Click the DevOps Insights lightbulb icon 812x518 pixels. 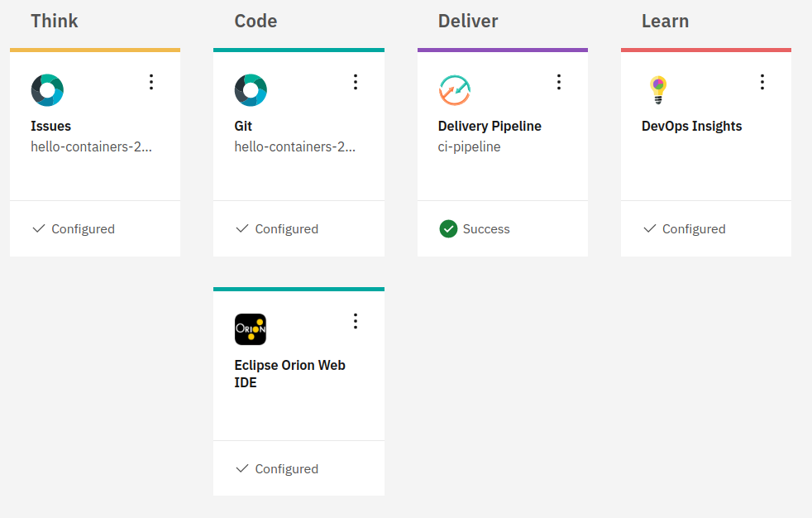(658, 89)
